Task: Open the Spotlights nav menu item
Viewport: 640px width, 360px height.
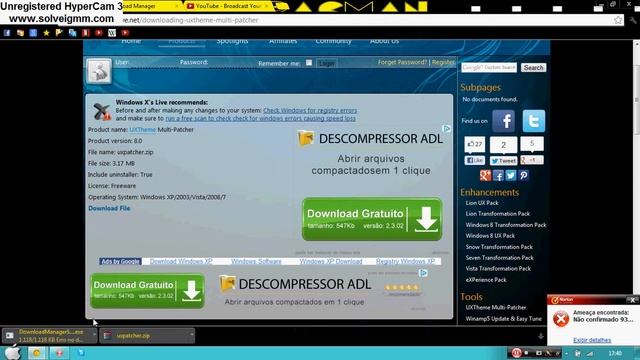Action: point(232,42)
